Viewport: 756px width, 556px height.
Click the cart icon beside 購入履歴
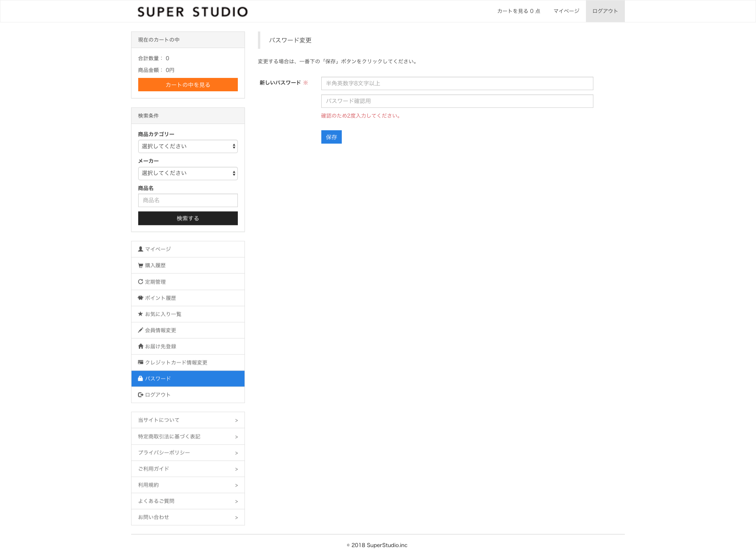tap(141, 266)
